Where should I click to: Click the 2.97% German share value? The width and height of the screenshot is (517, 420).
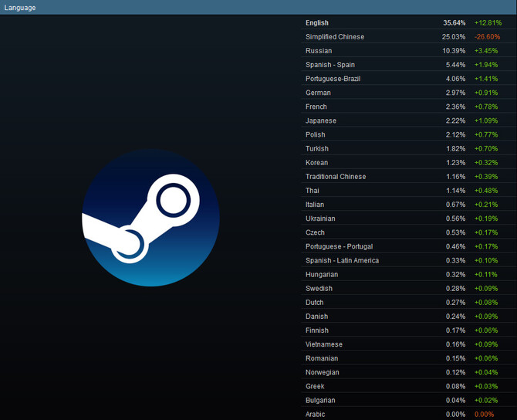tap(456, 93)
